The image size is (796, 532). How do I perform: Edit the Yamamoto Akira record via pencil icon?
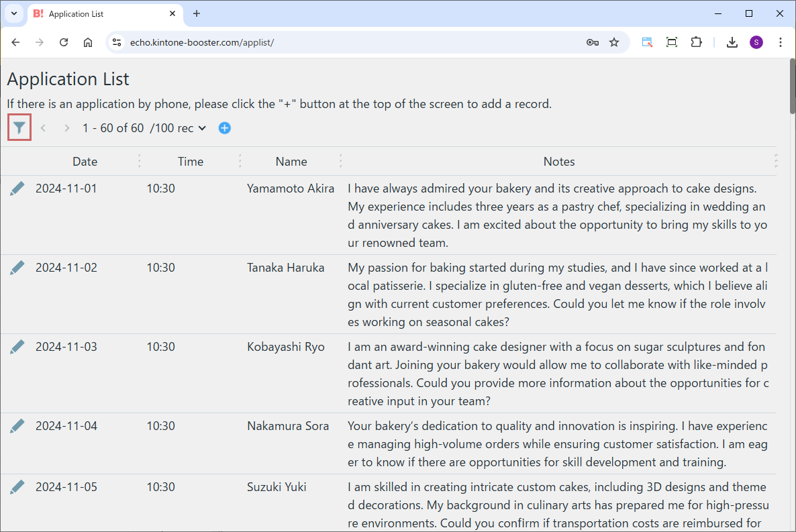[17, 189]
